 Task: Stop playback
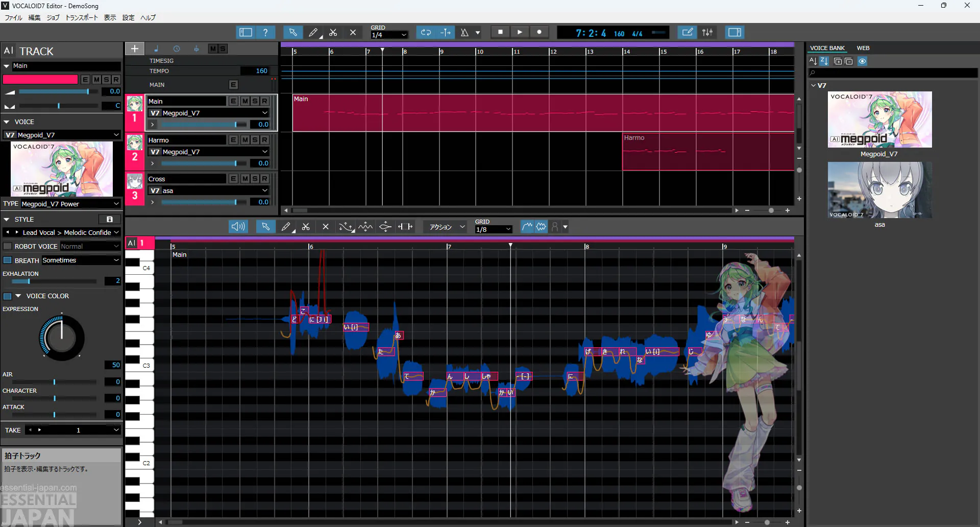click(x=500, y=32)
